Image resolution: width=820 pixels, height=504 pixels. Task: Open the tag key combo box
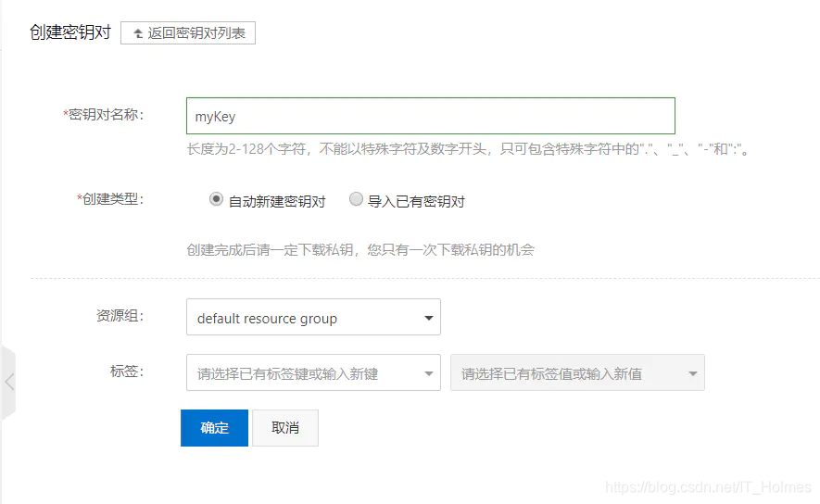click(x=313, y=372)
